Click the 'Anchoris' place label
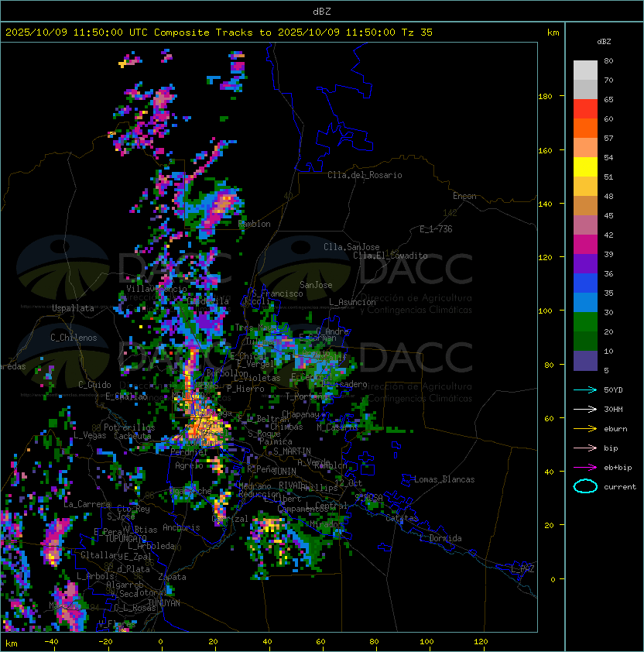The width and height of the screenshot is (644, 652). (181, 527)
